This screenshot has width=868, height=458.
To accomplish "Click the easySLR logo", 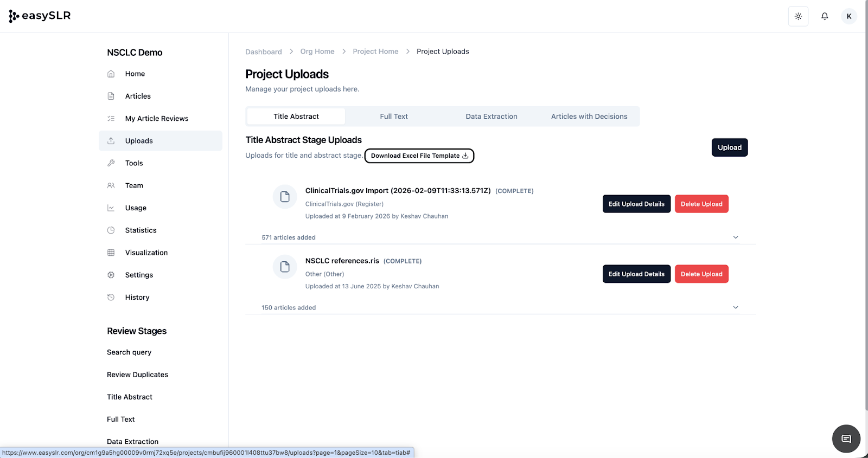I will (x=40, y=16).
